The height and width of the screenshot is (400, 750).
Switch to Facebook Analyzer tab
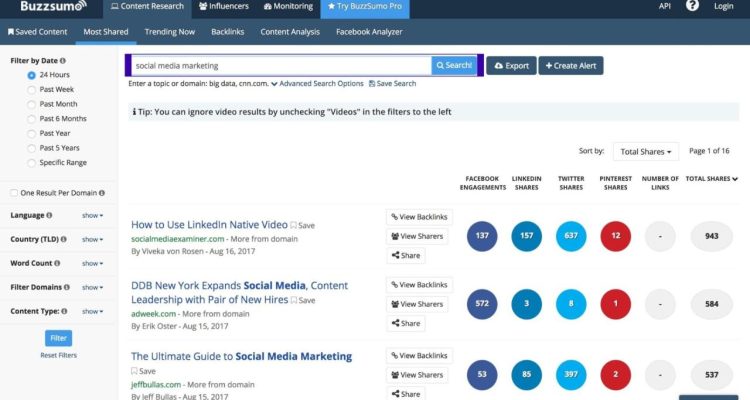pyautogui.click(x=369, y=32)
